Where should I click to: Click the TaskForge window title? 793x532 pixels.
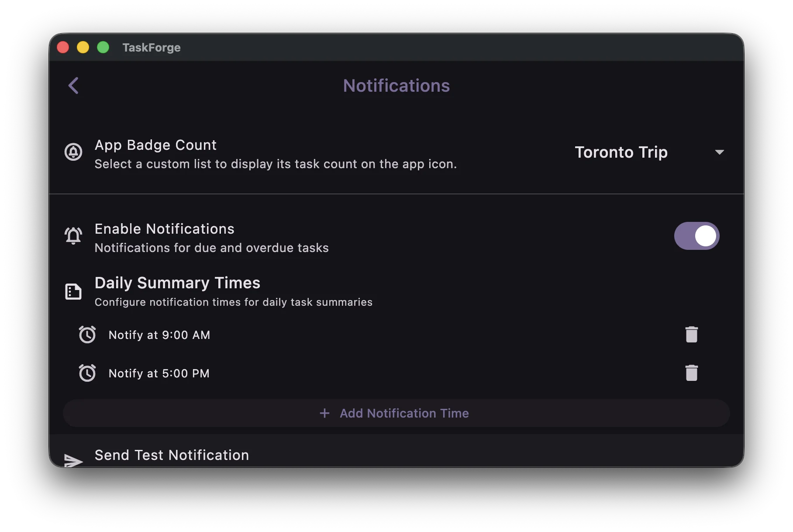pyautogui.click(x=152, y=47)
